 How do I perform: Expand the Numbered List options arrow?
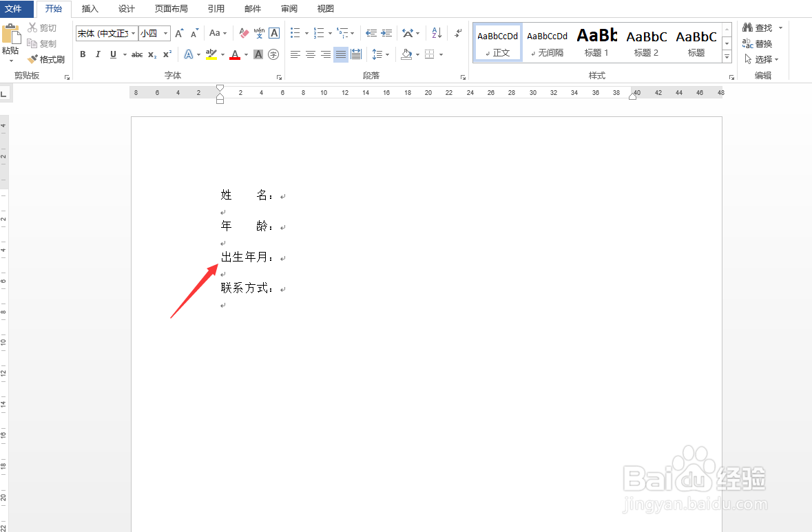330,33
